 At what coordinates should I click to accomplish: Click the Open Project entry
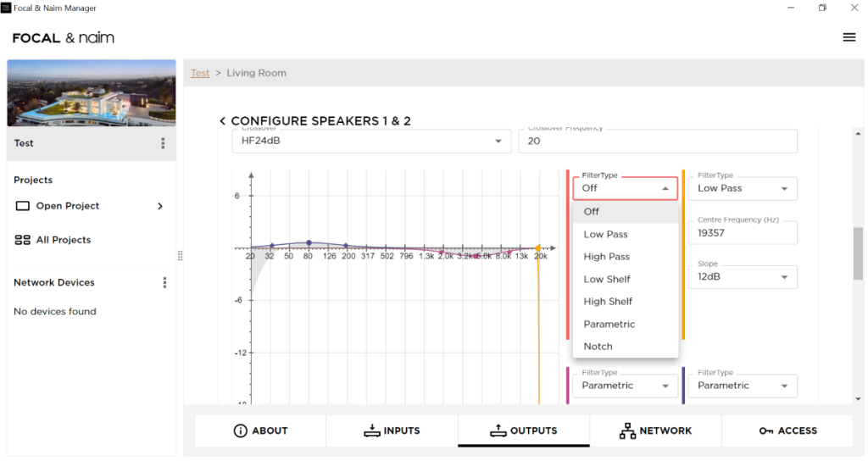click(x=92, y=206)
